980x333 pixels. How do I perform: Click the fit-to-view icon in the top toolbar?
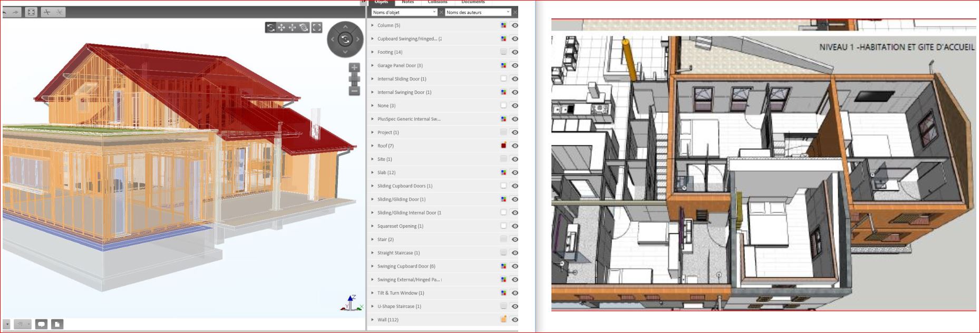pos(31,12)
